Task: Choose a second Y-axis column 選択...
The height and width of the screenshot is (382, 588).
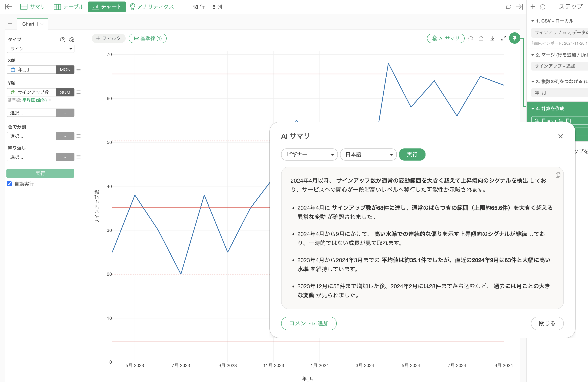Action: point(31,113)
